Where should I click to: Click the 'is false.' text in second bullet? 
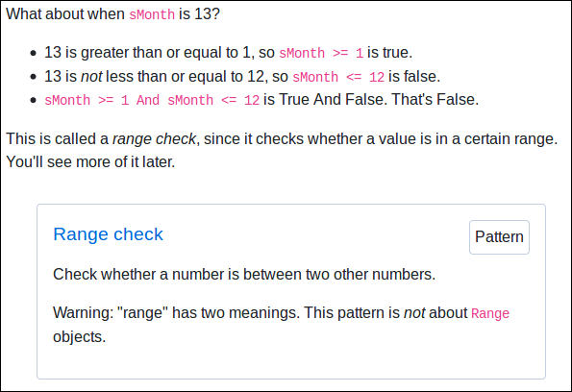coord(414,77)
